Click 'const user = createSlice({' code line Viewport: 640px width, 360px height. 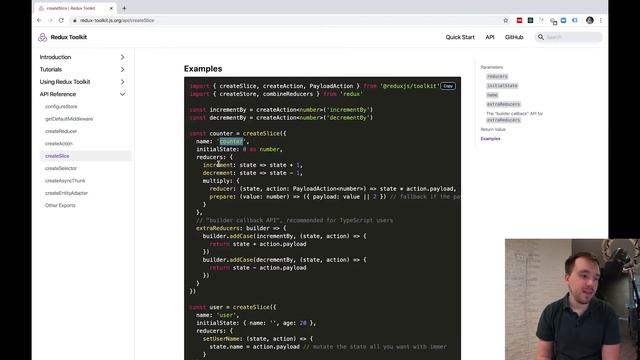pyautogui.click(x=233, y=307)
